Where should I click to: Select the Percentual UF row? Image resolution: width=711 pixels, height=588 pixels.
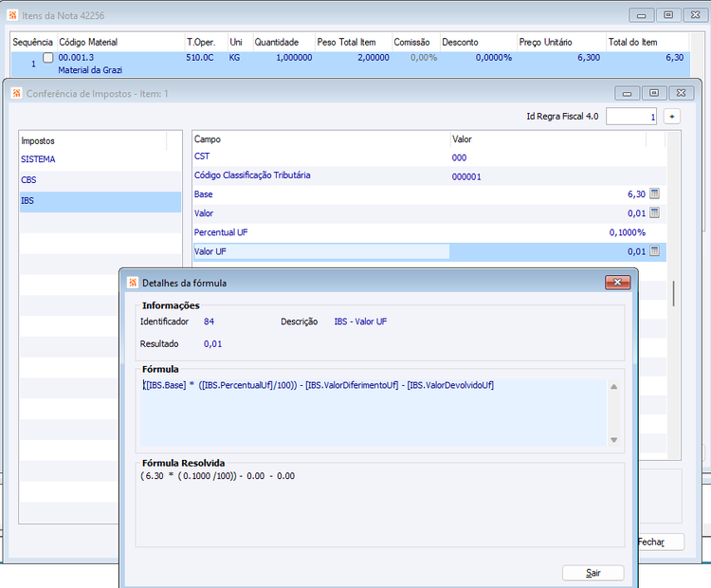click(428, 232)
